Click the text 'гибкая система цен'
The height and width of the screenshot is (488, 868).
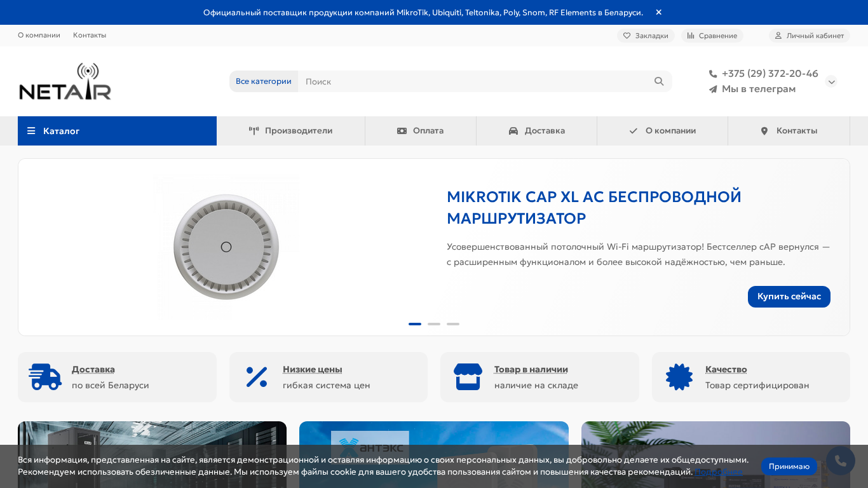327,385
